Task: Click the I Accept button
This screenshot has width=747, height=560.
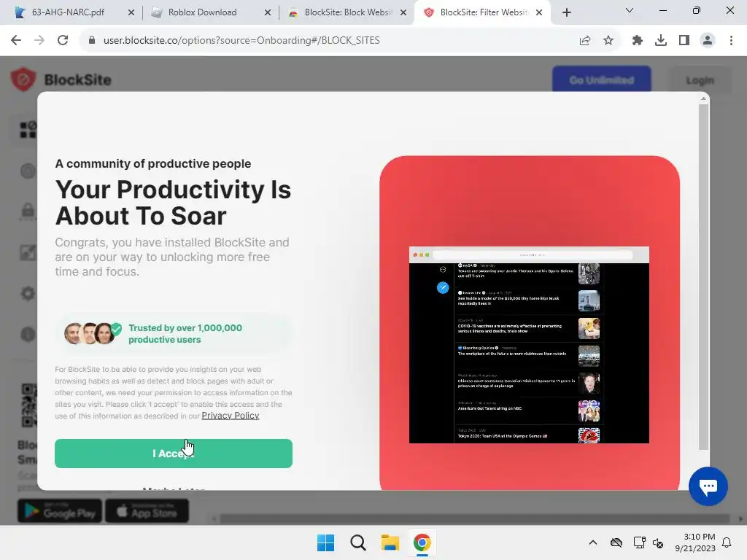Action: (x=174, y=454)
